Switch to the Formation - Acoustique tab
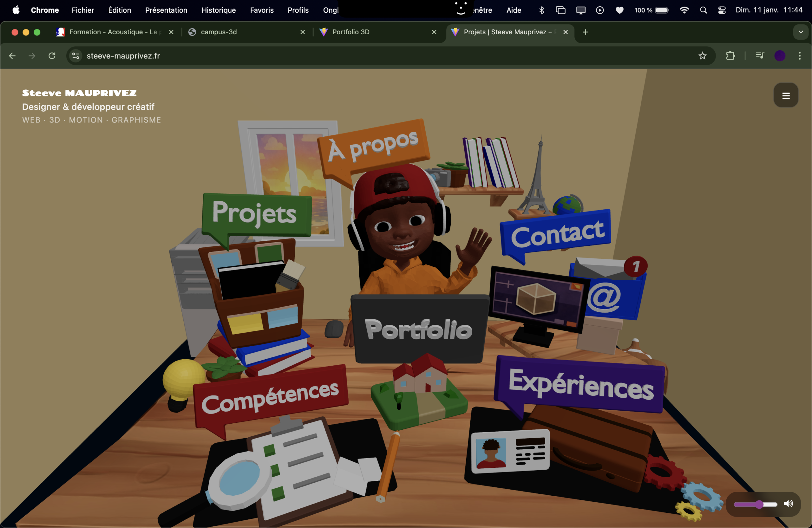The image size is (812, 528). tap(115, 32)
